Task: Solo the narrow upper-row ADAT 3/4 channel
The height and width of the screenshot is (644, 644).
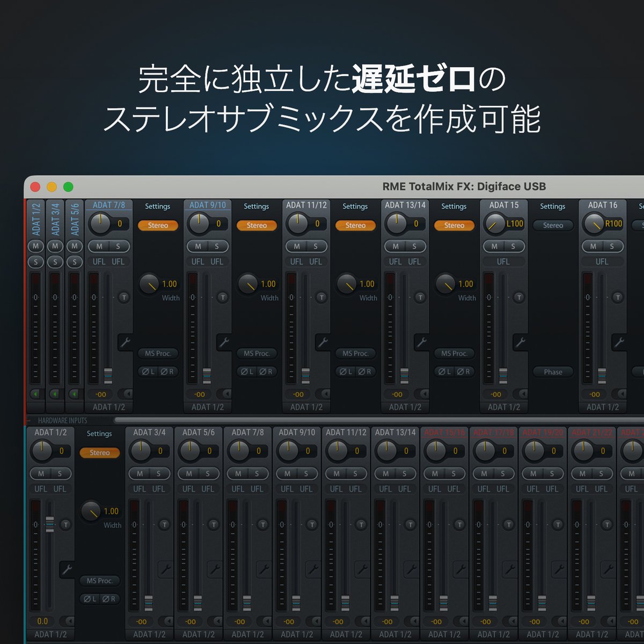Action: point(55,262)
